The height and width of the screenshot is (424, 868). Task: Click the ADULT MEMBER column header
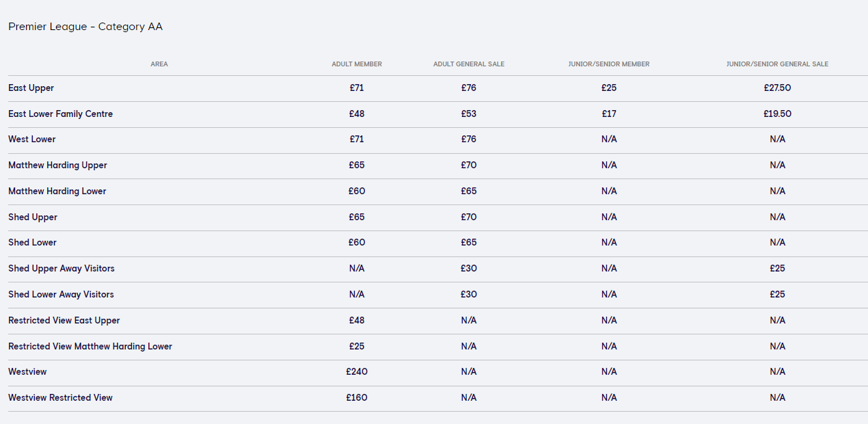357,64
